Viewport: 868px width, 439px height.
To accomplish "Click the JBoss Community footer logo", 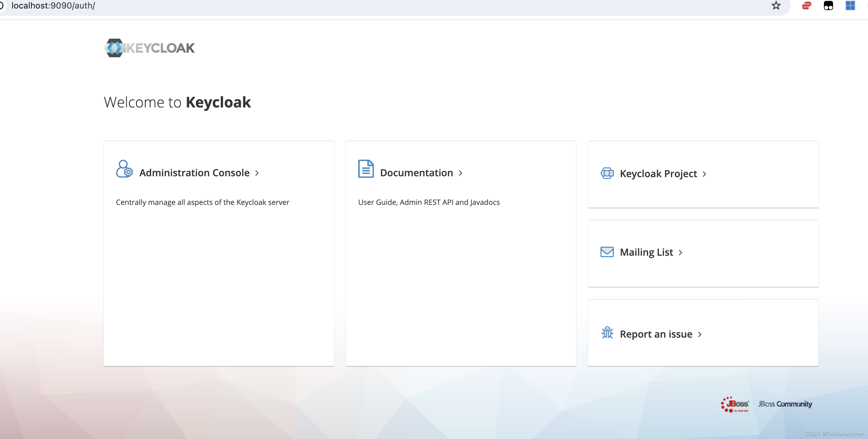I will [785, 404].
